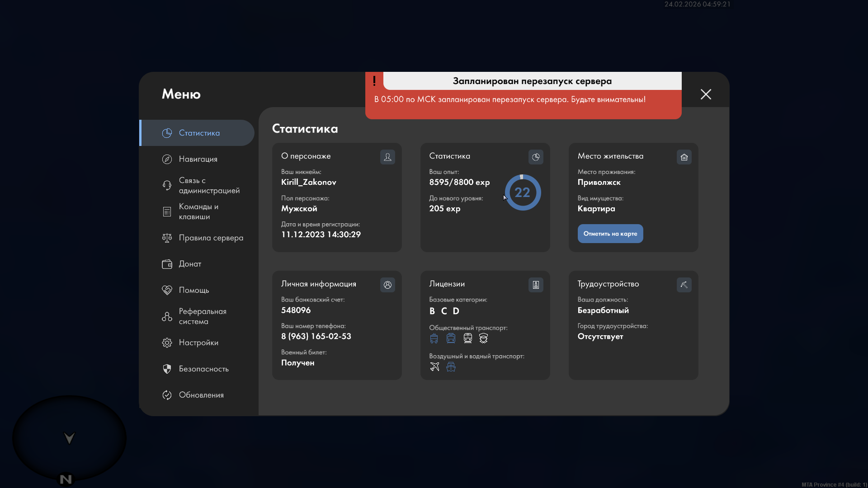The height and width of the screenshot is (488, 868).
Task: Click the boat license icon
Action: [x=451, y=366]
